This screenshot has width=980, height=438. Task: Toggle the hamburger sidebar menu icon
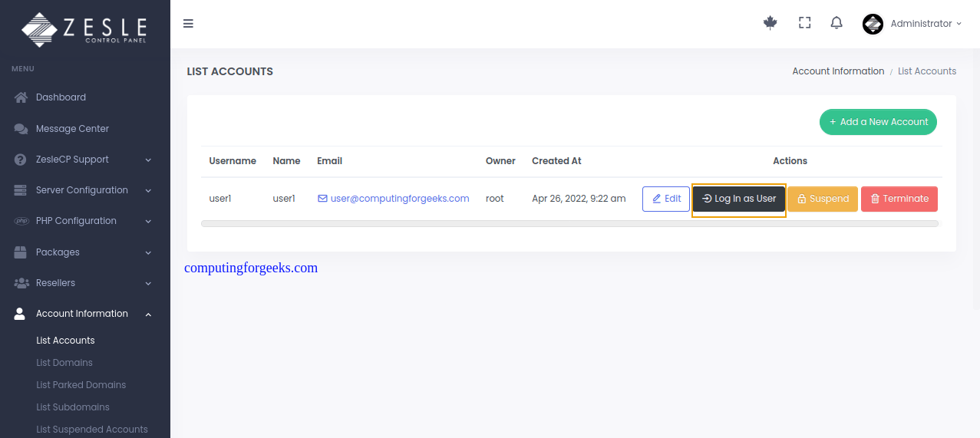(x=188, y=23)
